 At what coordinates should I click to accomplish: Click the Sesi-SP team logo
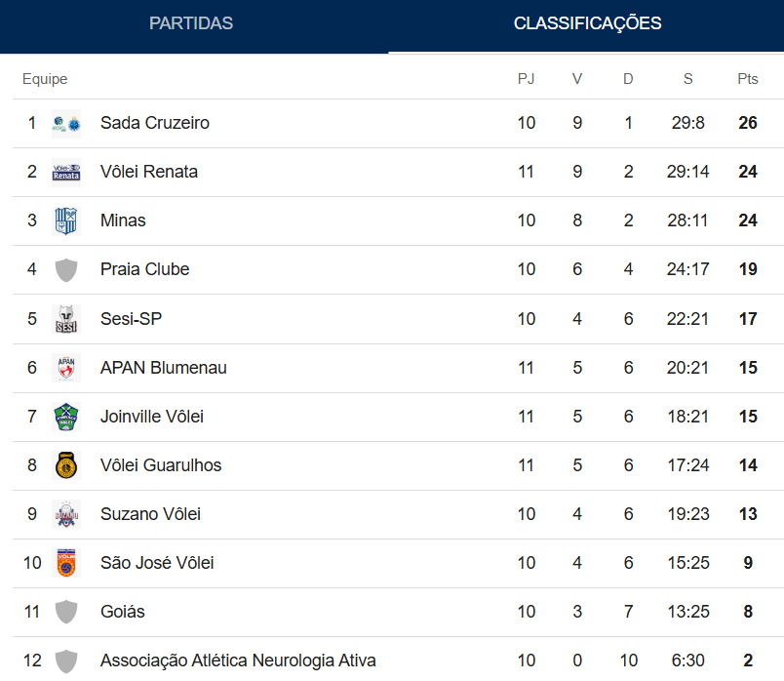[x=66, y=319]
